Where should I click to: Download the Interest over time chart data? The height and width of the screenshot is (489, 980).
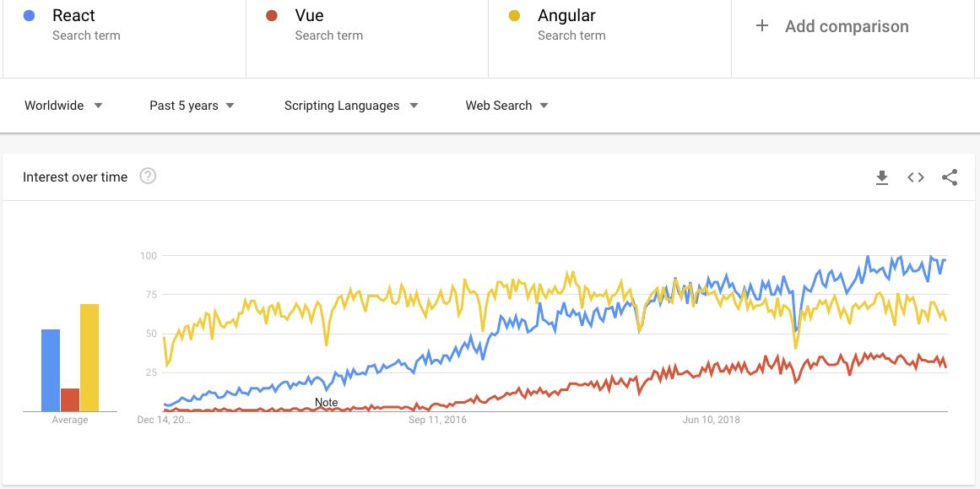point(882,177)
